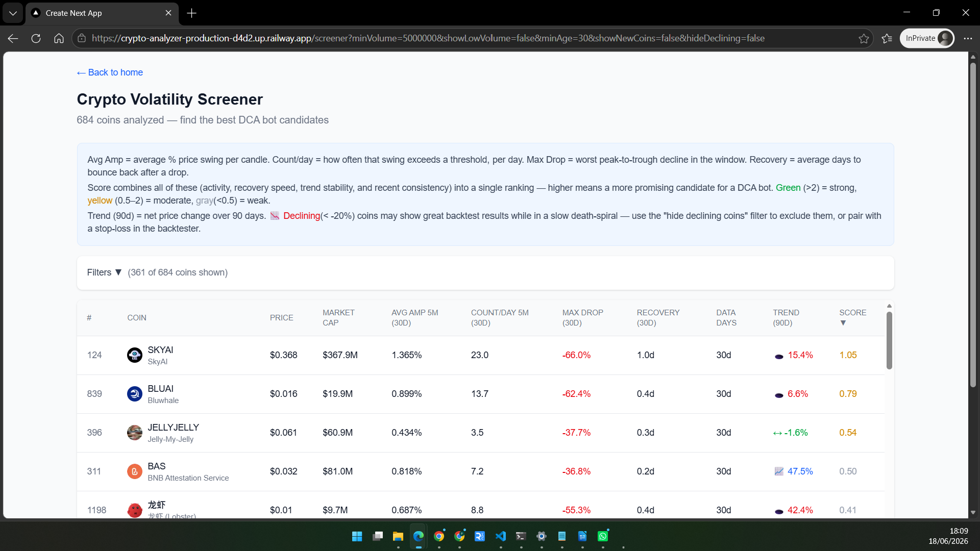Add this page to favorites star

[864, 38]
